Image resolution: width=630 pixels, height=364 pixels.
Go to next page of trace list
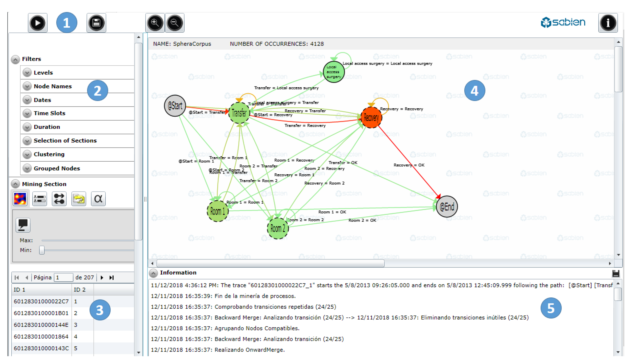102,278
